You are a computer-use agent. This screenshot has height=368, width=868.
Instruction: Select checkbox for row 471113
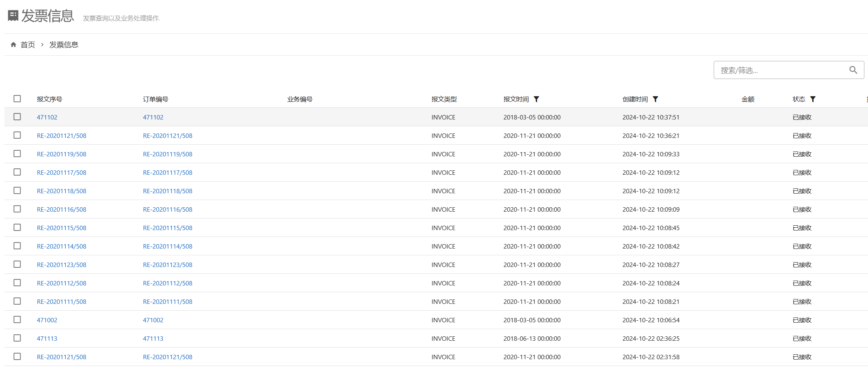point(17,338)
